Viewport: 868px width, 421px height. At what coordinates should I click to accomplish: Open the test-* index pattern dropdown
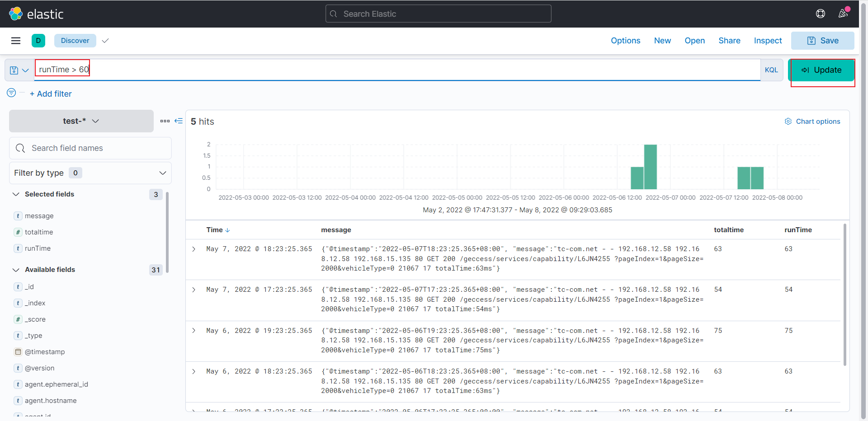pyautogui.click(x=81, y=121)
